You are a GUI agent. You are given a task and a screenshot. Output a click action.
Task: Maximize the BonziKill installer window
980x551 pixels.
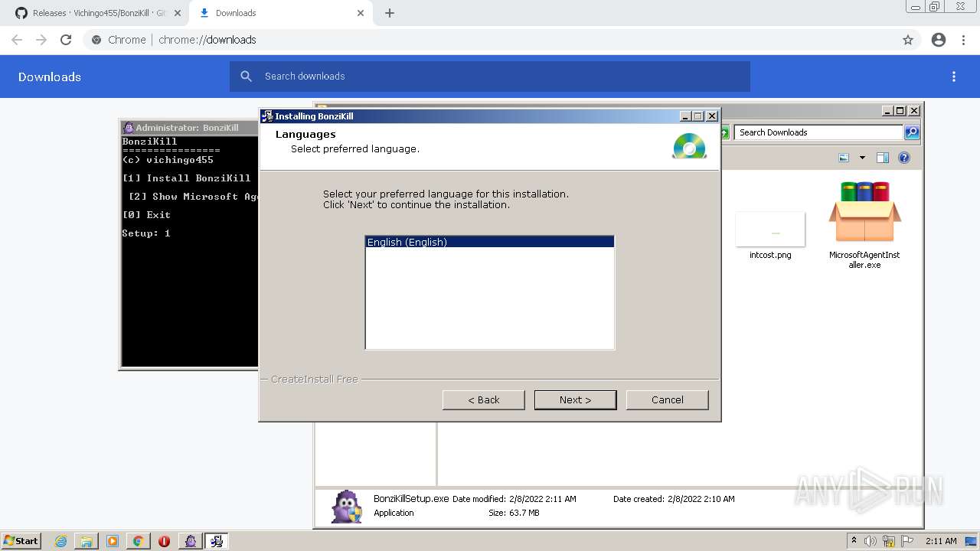tap(697, 116)
